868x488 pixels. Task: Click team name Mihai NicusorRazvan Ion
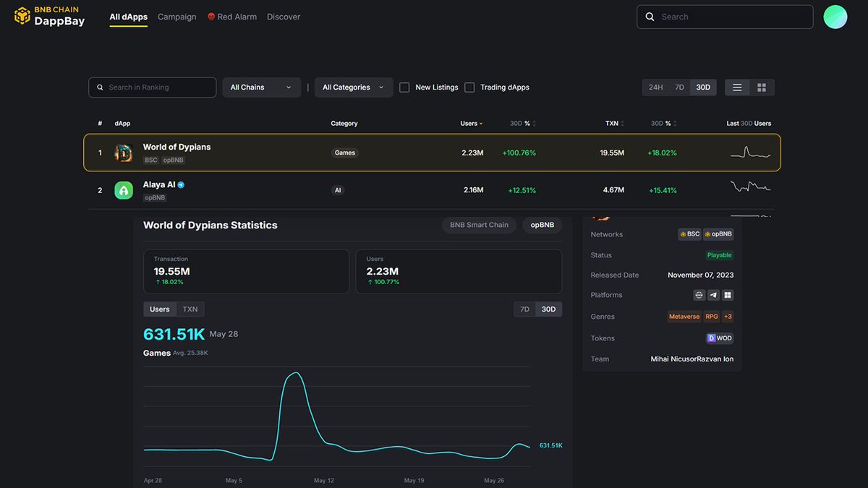coord(692,359)
